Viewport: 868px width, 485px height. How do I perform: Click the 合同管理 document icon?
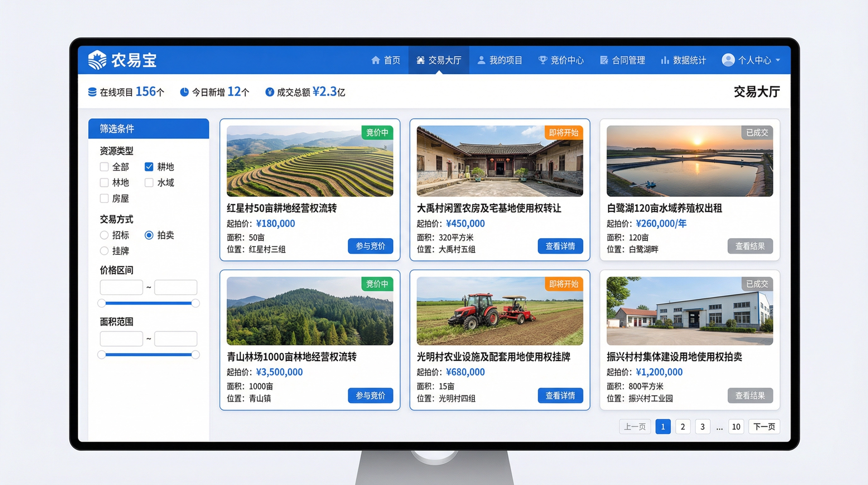pos(604,60)
